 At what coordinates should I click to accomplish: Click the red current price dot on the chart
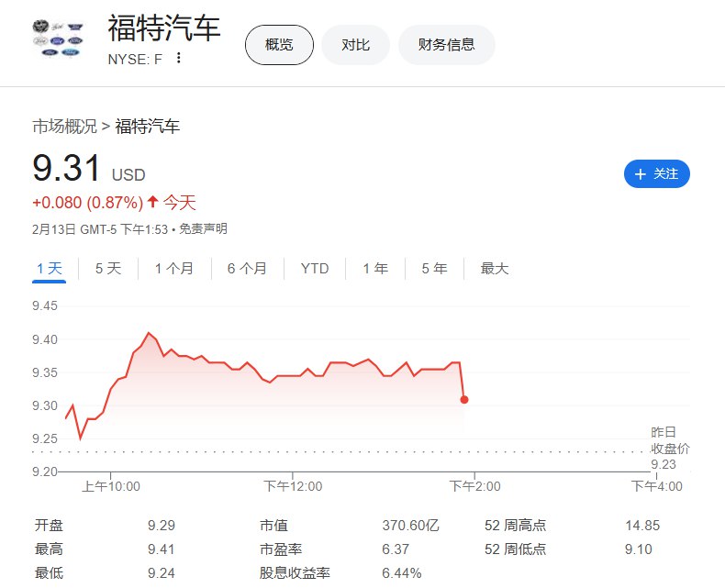(464, 399)
